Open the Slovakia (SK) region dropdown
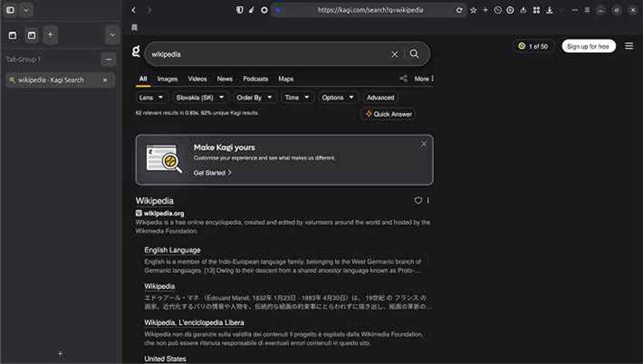The width and height of the screenshot is (643, 364). coord(200,97)
